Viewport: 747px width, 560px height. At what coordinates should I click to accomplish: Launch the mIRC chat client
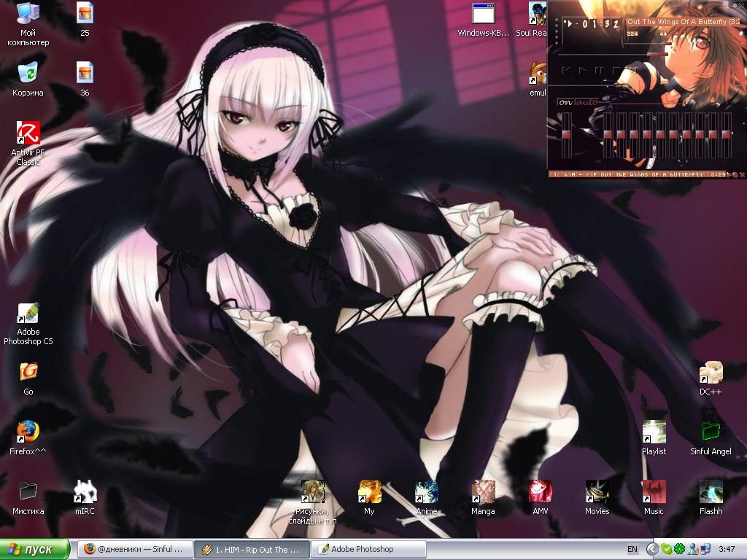point(85,498)
